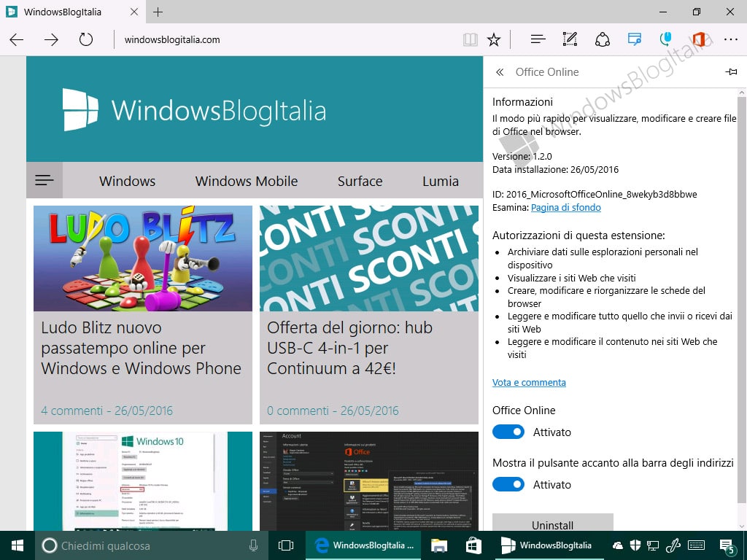Open the Hub icon in toolbar
The height and width of the screenshot is (560, 747).
(x=538, y=39)
